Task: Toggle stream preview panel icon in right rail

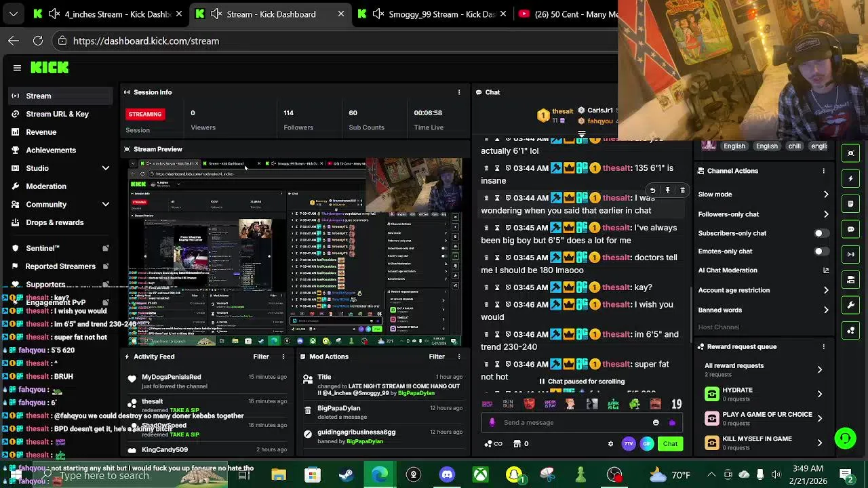Action: click(851, 153)
